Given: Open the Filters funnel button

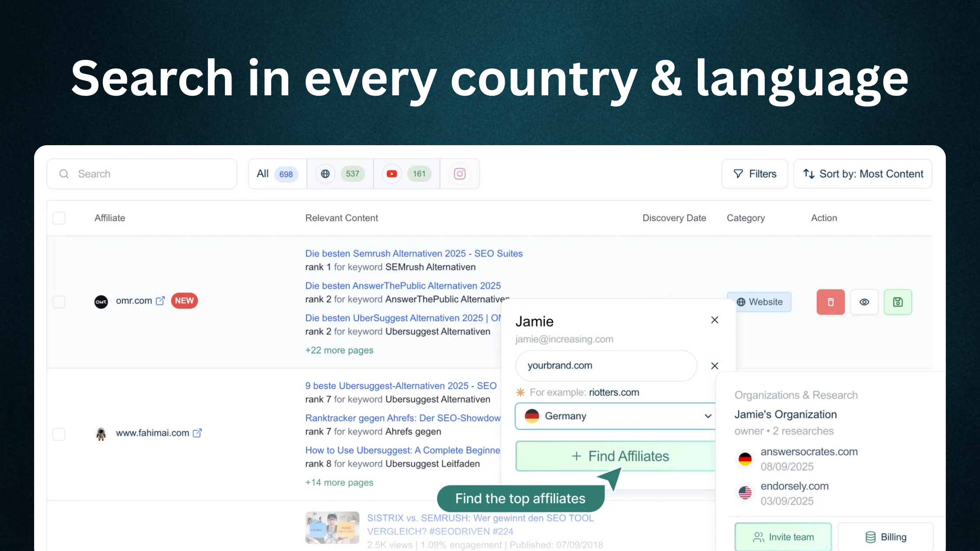Looking at the screenshot, I should tap(755, 174).
